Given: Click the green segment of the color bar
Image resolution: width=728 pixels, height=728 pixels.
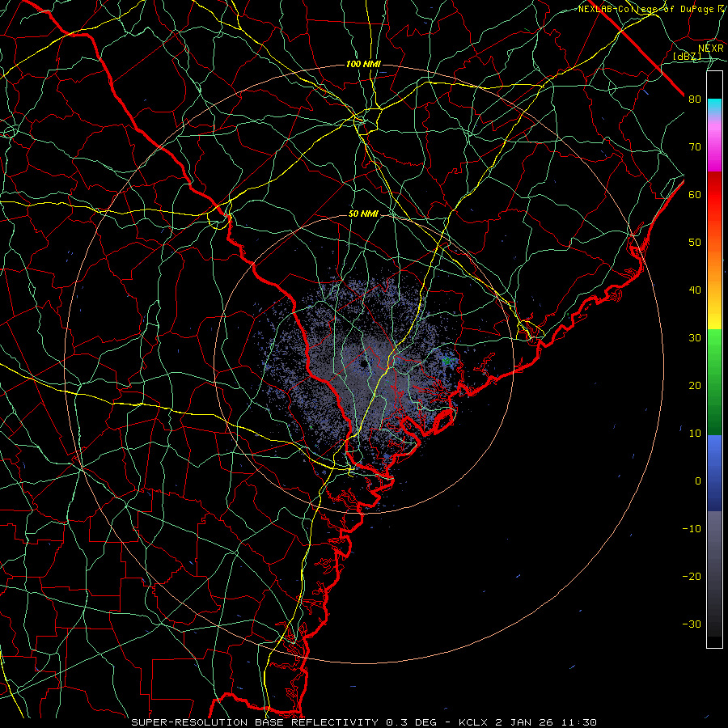Looking at the screenshot, I should [x=714, y=382].
